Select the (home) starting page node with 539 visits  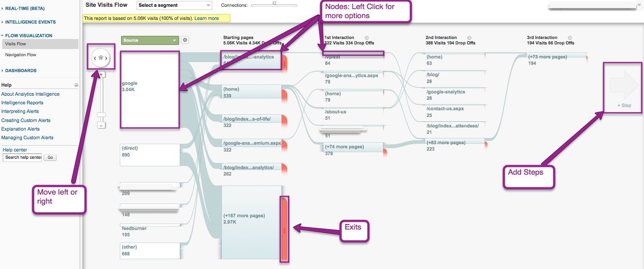252,91
